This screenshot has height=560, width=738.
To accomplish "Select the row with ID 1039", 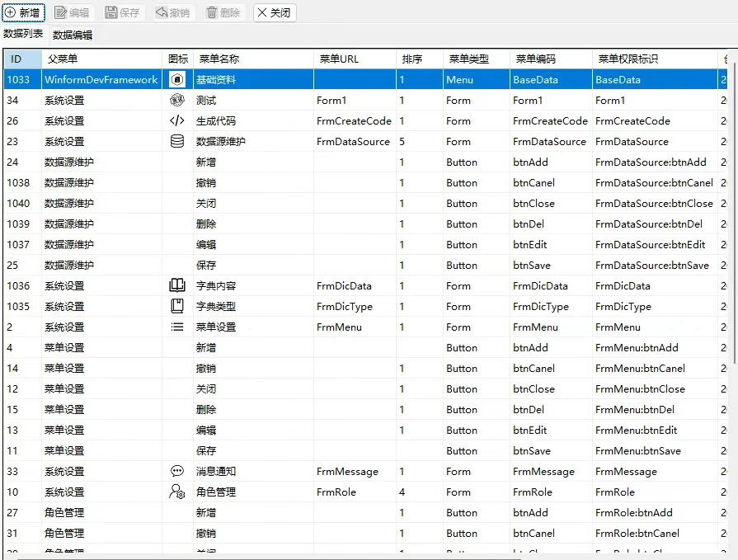I will [x=365, y=224].
